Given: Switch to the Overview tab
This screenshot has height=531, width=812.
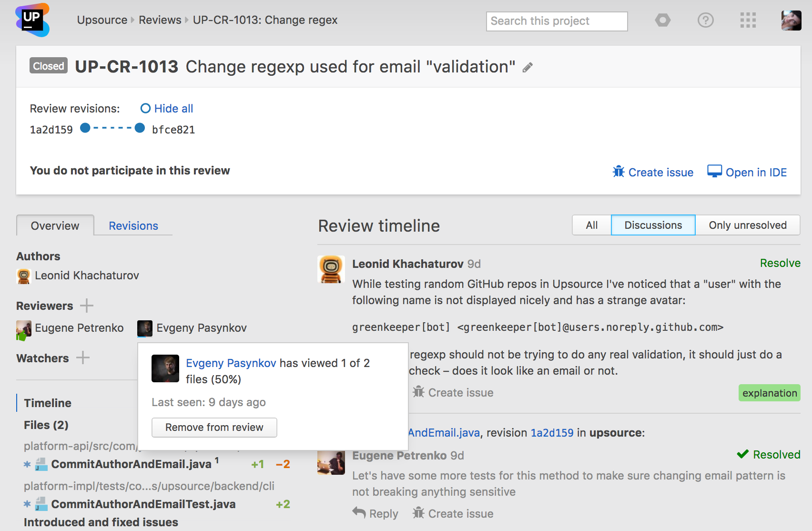Looking at the screenshot, I should (55, 225).
